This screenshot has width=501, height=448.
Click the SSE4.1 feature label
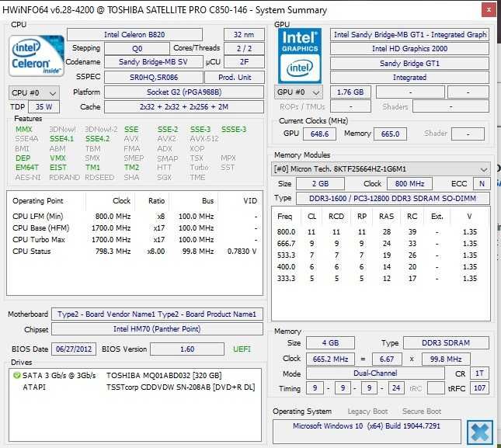point(61,138)
